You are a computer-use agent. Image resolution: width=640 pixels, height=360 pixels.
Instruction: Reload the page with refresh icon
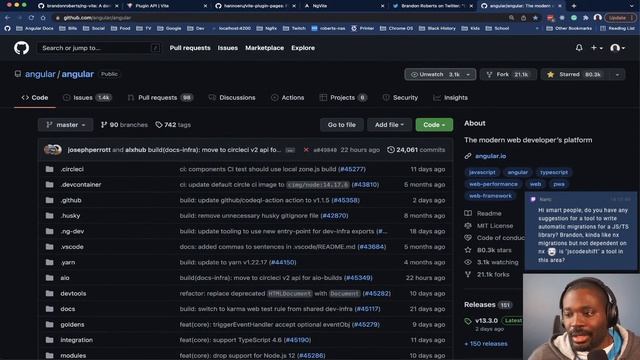31,18
